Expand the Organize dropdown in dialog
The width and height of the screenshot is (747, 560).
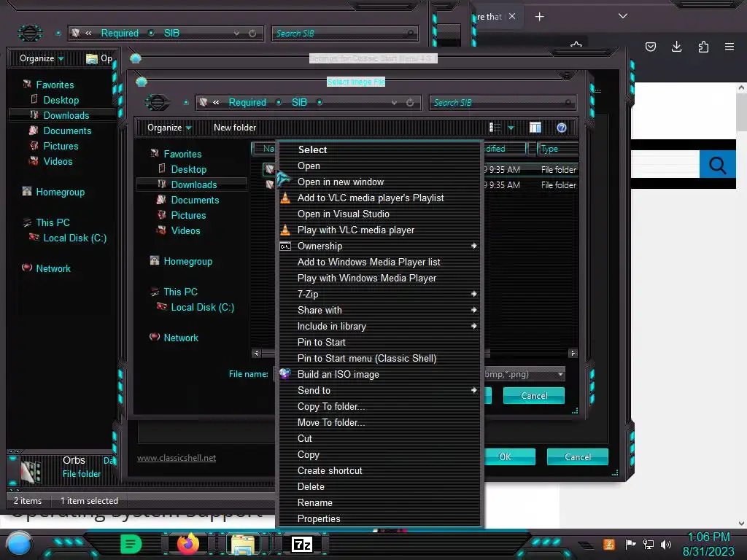click(x=169, y=128)
